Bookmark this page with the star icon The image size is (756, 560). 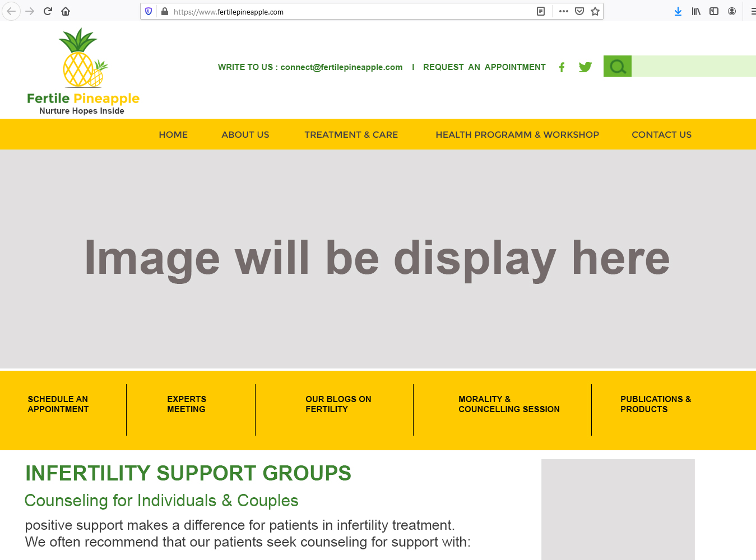595,11
